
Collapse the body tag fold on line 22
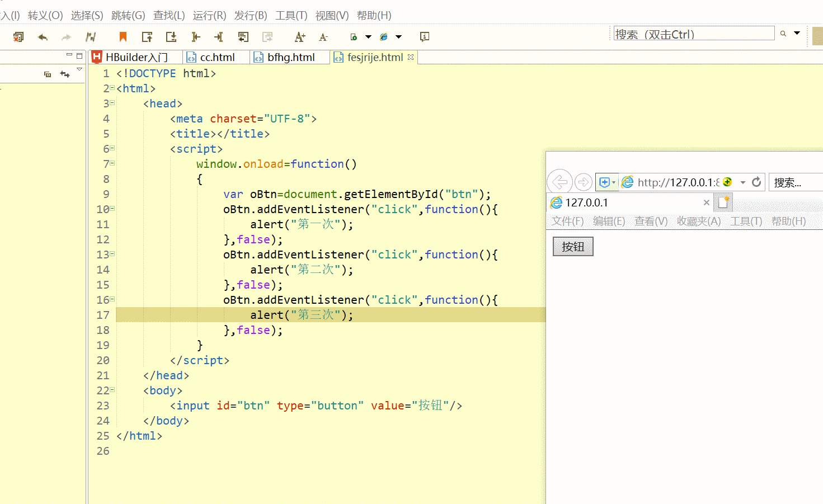pos(112,390)
